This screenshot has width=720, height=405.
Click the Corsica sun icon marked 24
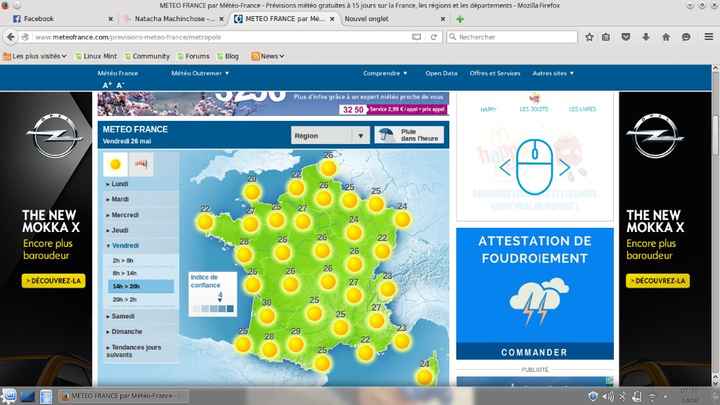tap(424, 377)
